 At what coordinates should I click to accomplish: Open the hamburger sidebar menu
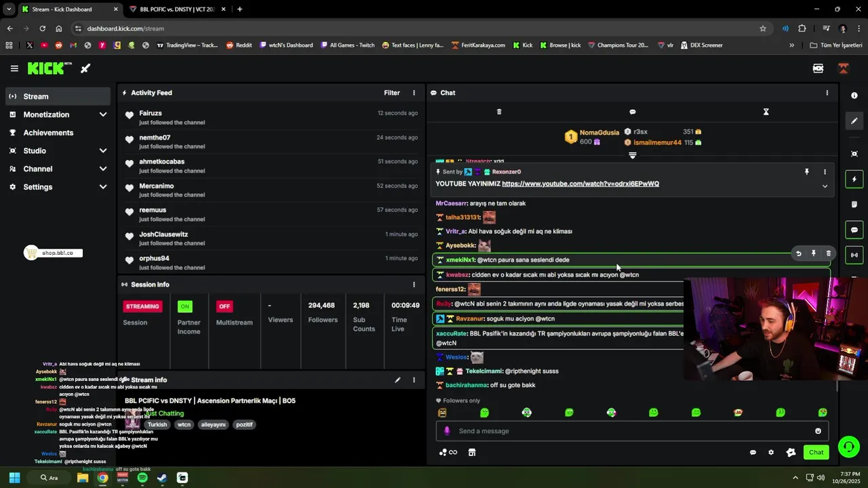pos(14,68)
